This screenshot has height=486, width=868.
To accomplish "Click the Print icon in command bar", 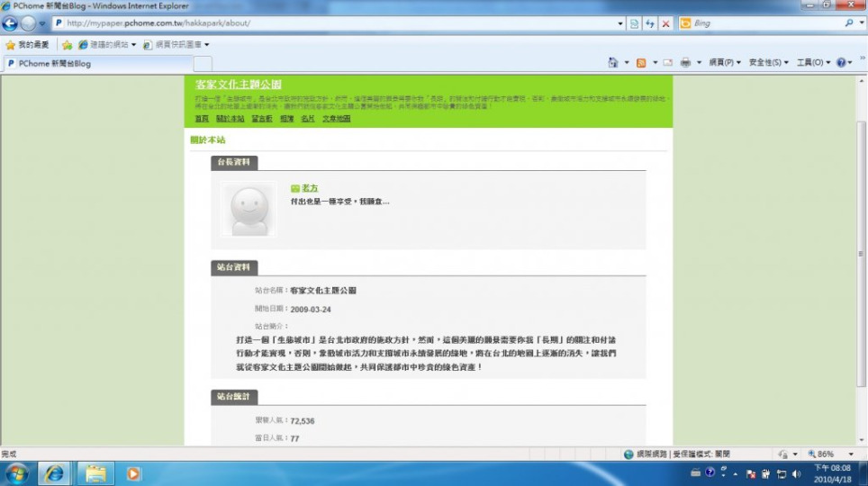I will [x=686, y=63].
